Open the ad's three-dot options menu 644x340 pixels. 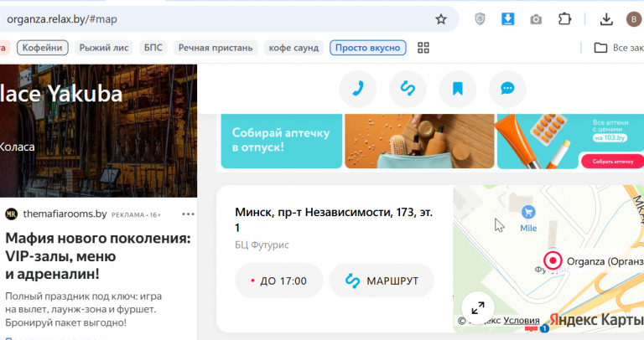pyautogui.click(x=188, y=214)
